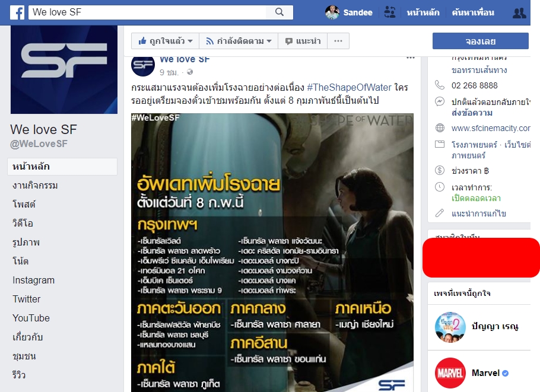This screenshot has width=540, height=392.
Task: Click ขอทราบเส้นทาง get directions link
Action: [479, 70]
